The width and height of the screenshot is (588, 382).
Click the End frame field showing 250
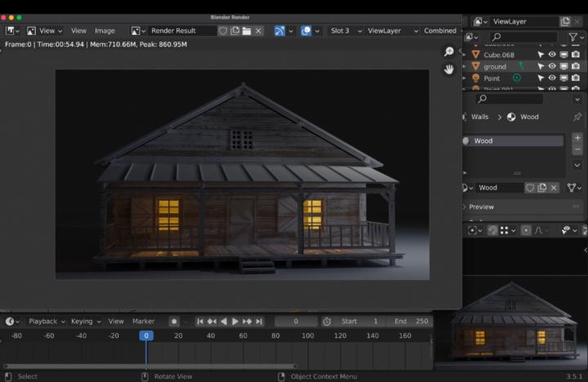[412, 322]
